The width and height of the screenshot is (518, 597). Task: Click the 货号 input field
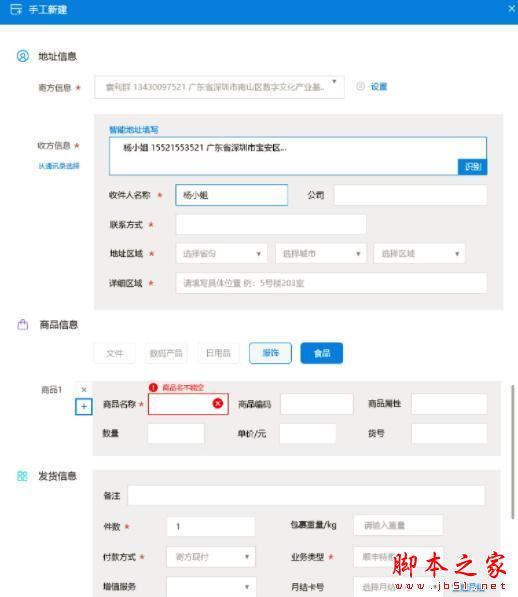click(x=449, y=433)
